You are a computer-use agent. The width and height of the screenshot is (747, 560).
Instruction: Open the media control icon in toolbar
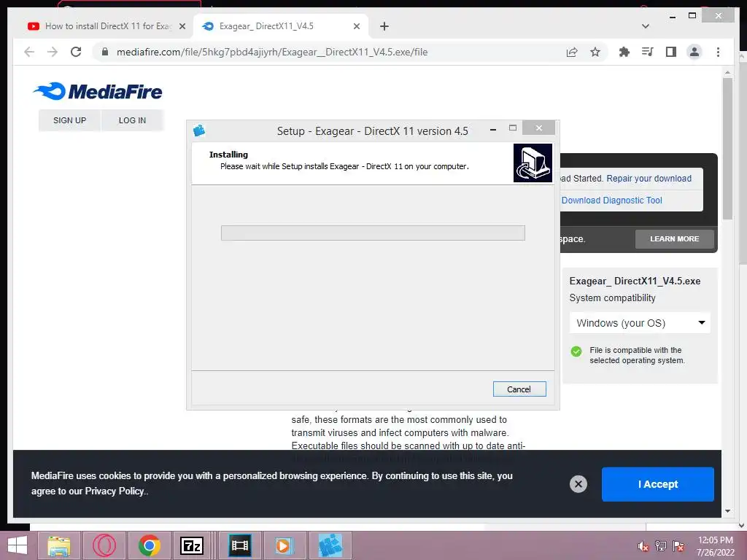648,52
